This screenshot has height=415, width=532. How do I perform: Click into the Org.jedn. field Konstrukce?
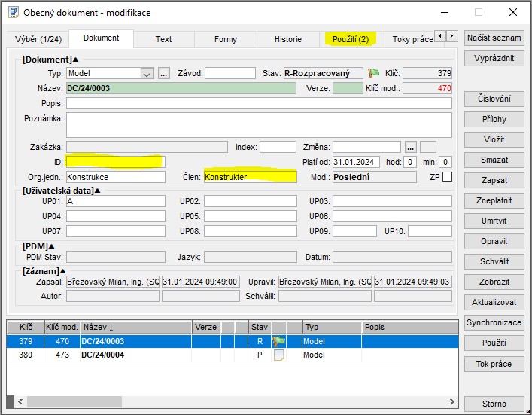click(x=116, y=177)
